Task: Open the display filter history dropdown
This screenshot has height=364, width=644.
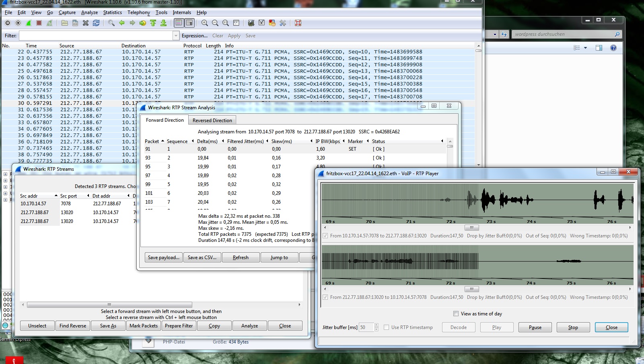Action: pyautogui.click(x=176, y=36)
